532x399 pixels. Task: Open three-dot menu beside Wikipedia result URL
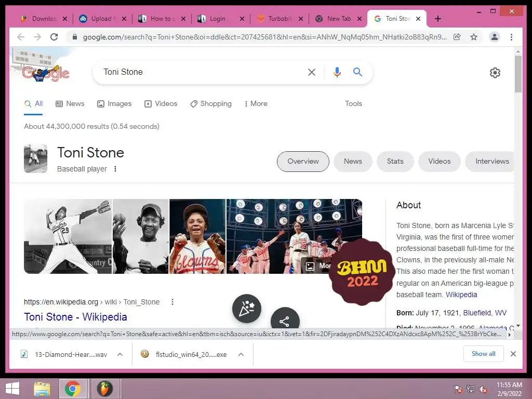tap(172, 302)
